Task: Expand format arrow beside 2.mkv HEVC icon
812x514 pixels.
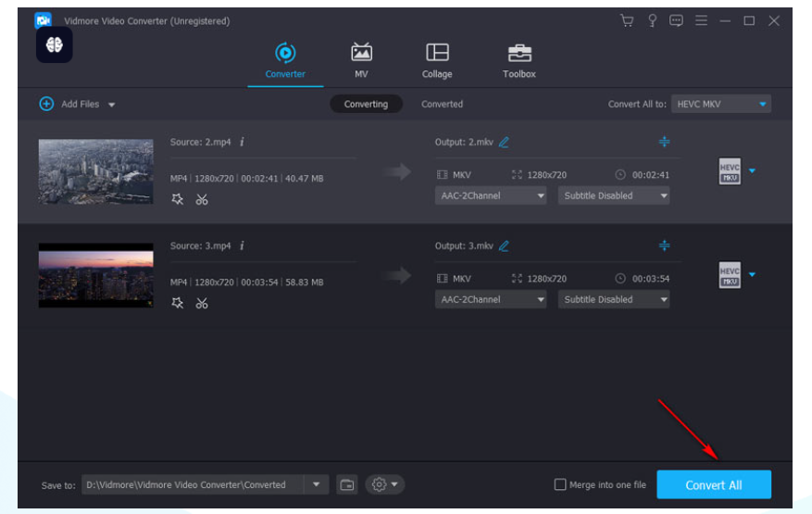Action: coord(752,170)
